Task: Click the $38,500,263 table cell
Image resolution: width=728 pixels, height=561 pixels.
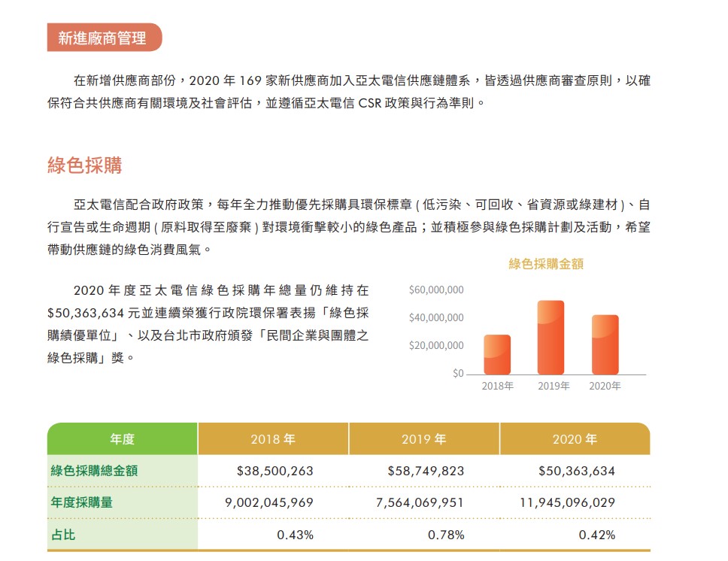Action: tap(275, 471)
